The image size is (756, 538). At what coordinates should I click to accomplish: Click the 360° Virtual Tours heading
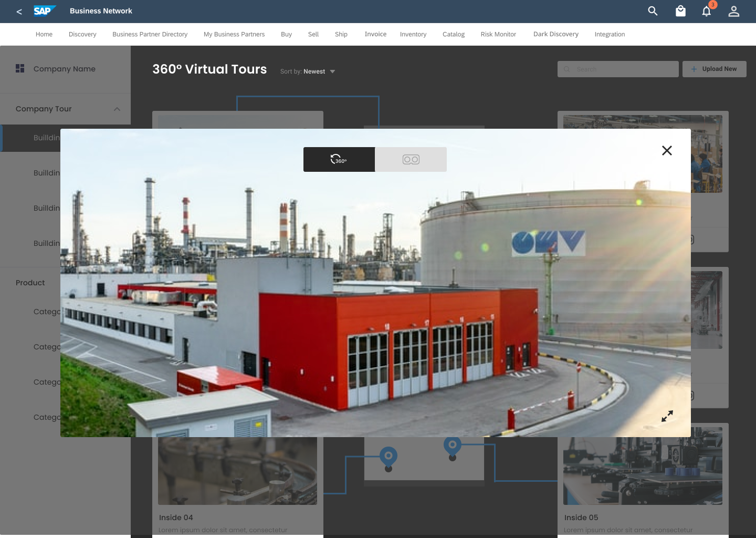tap(209, 69)
